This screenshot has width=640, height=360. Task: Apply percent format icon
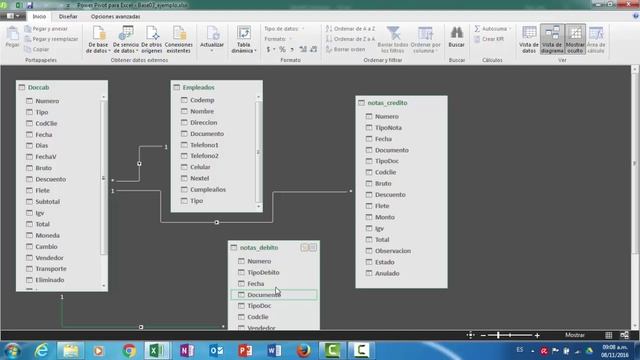click(x=282, y=49)
